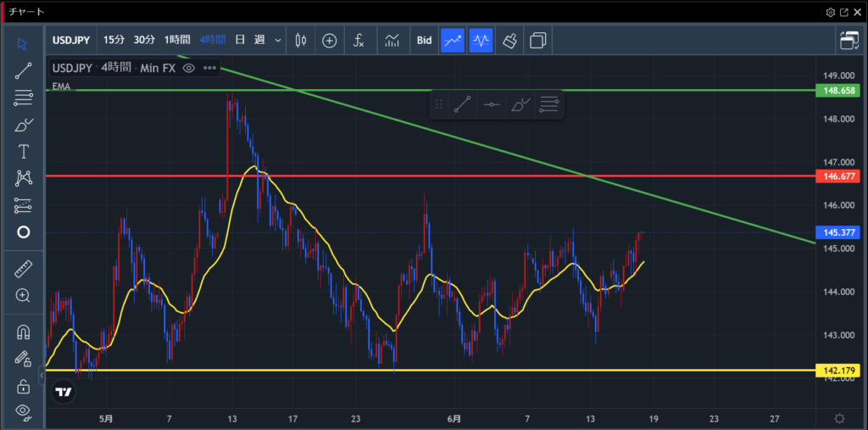Select the arrow cursor tool

pos(23,44)
